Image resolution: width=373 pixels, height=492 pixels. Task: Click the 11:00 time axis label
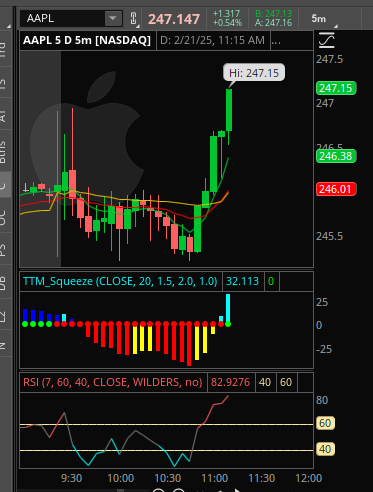(215, 478)
